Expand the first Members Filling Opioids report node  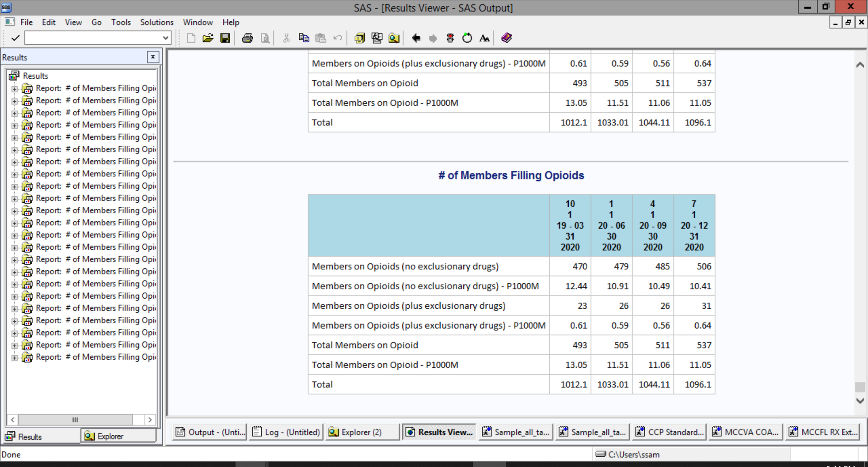pos(14,88)
